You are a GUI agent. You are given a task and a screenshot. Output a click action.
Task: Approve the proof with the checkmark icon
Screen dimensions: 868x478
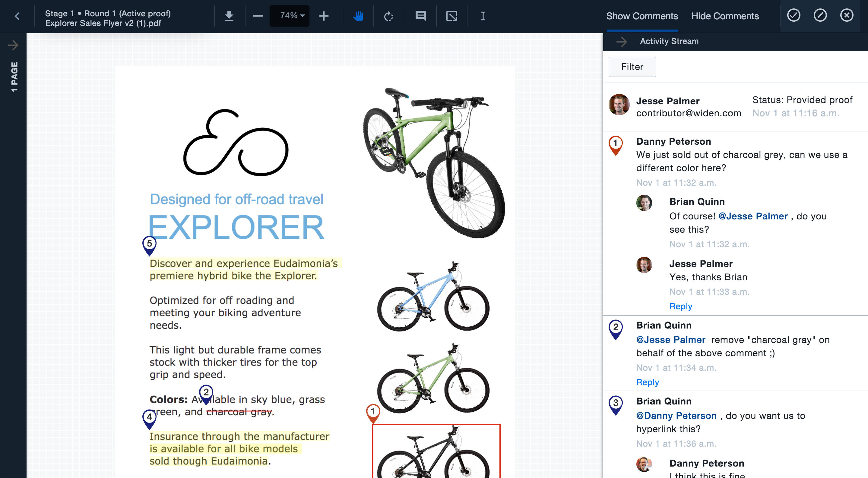(794, 15)
